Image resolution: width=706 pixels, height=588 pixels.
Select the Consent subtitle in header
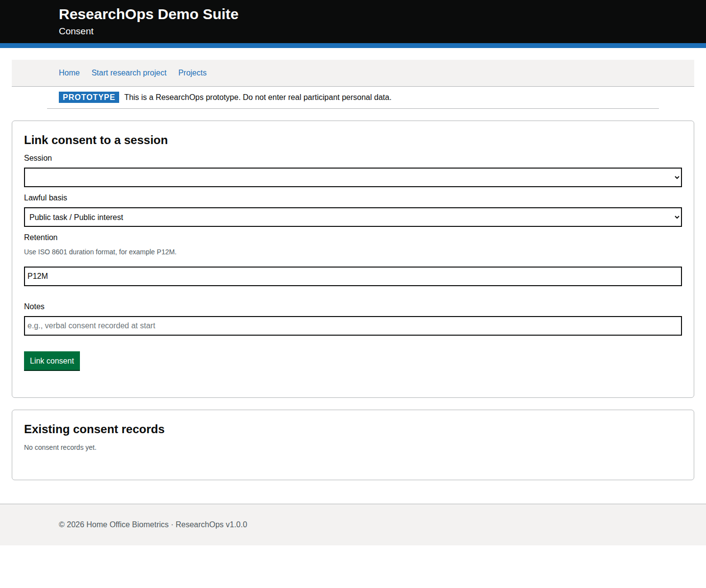[x=76, y=31]
